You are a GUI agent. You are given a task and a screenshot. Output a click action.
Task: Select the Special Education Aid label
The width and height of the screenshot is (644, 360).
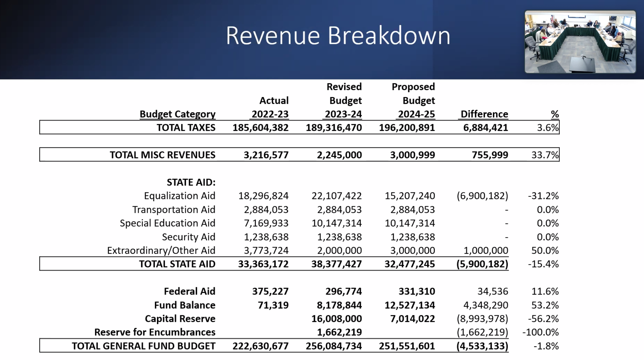tap(167, 223)
